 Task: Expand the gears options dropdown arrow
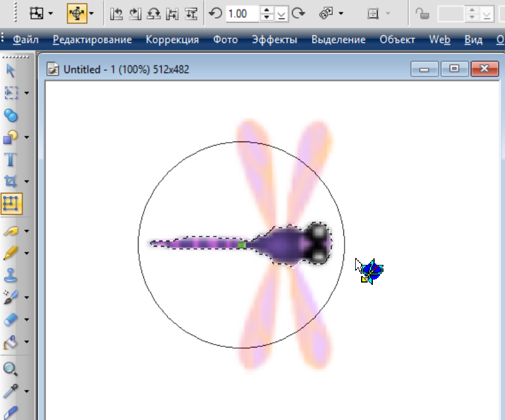pos(341,14)
